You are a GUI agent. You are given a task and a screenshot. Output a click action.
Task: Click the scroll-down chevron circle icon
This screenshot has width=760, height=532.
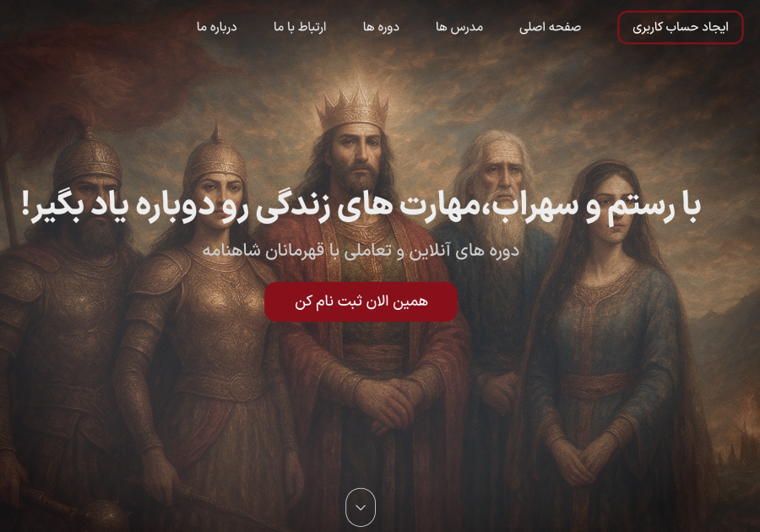point(361,507)
